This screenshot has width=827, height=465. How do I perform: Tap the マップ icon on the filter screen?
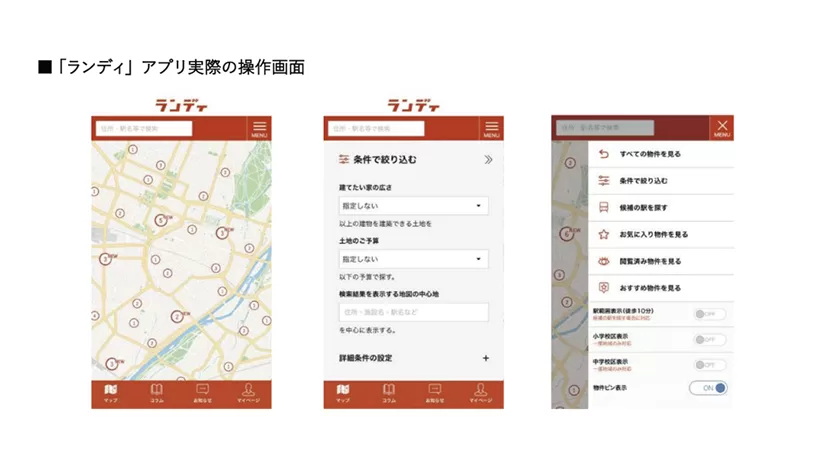pyautogui.click(x=343, y=392)
